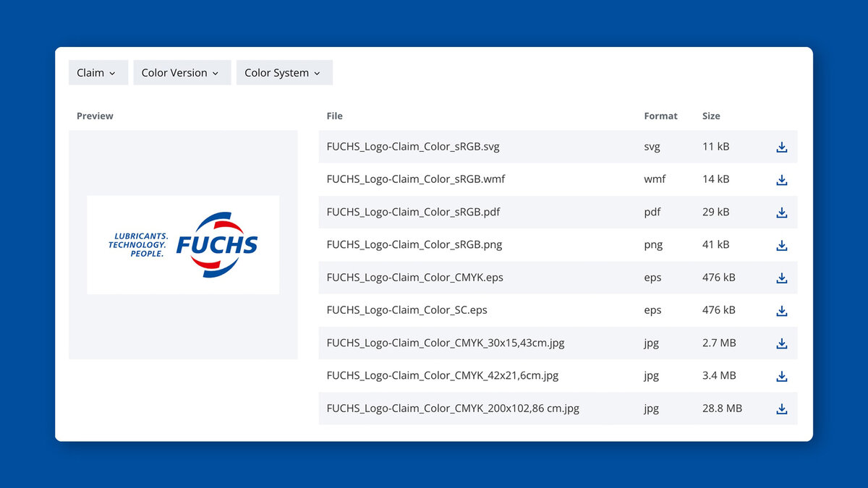This screenshot has height=488, width=868.
Task: Select file name FUCHS_Logo-Claim_Color_CMYK.eps
Action: tap(415, 278)
